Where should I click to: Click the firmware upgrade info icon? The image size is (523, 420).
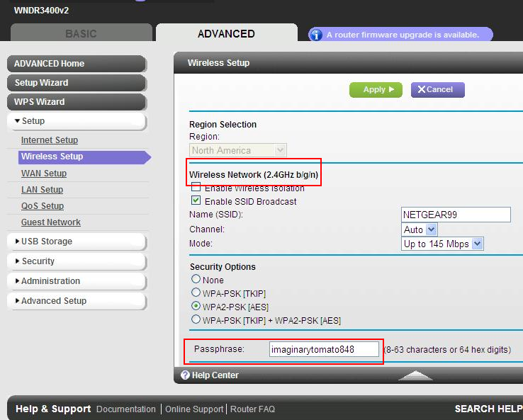click(315, 35)
